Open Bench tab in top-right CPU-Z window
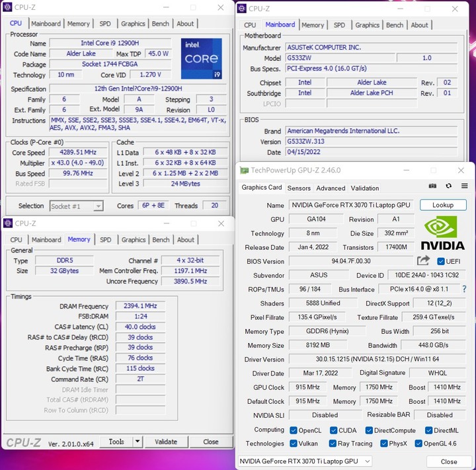Image resolution: width=476 pixels, height=470 pixels. click(395, 25)
